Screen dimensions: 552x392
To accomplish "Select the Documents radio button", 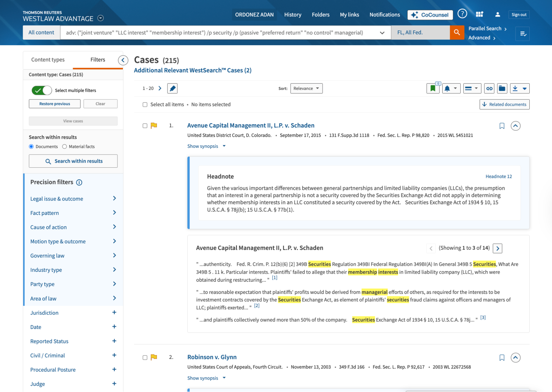I will [x=31, y=147].
